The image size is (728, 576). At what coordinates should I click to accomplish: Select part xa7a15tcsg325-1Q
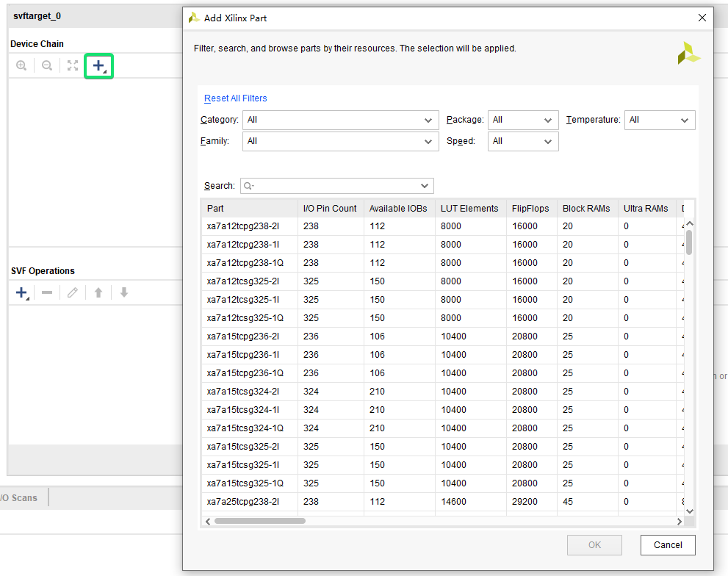point(442,483)
